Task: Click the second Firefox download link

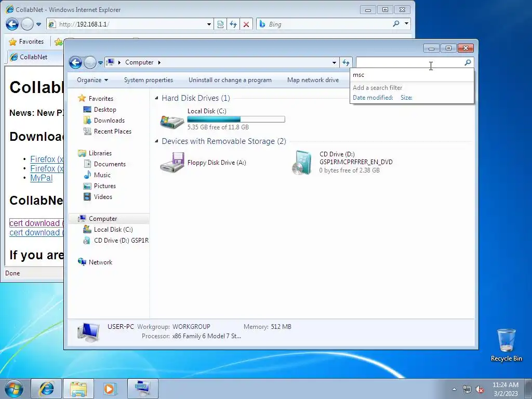Action: pyautogui.click(x=47, y=169)
